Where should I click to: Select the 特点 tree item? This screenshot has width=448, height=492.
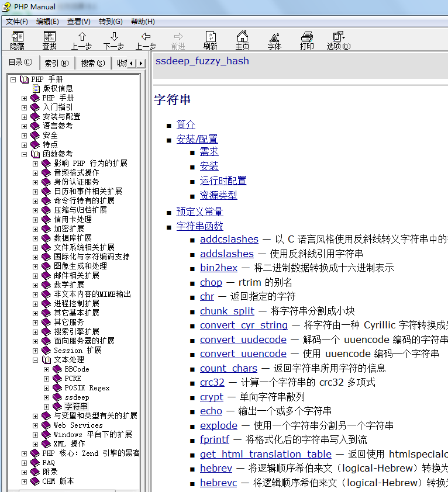pos(50,145)
